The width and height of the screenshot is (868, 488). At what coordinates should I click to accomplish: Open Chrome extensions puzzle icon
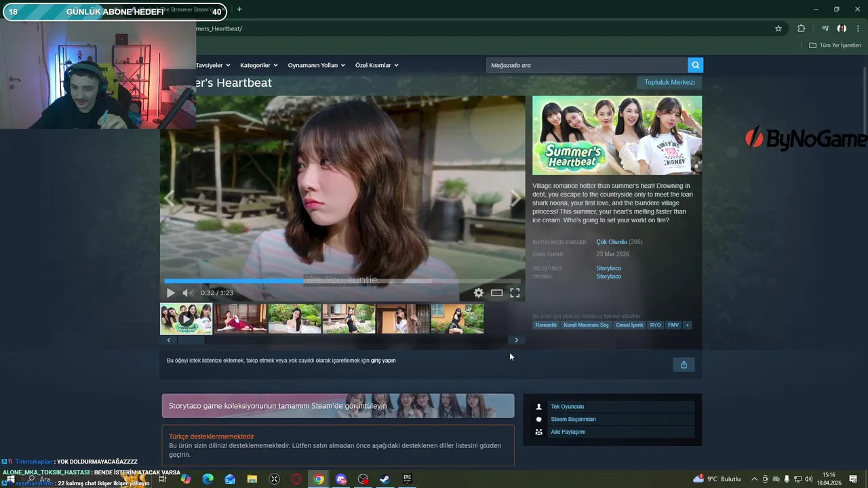click(802, 28)
